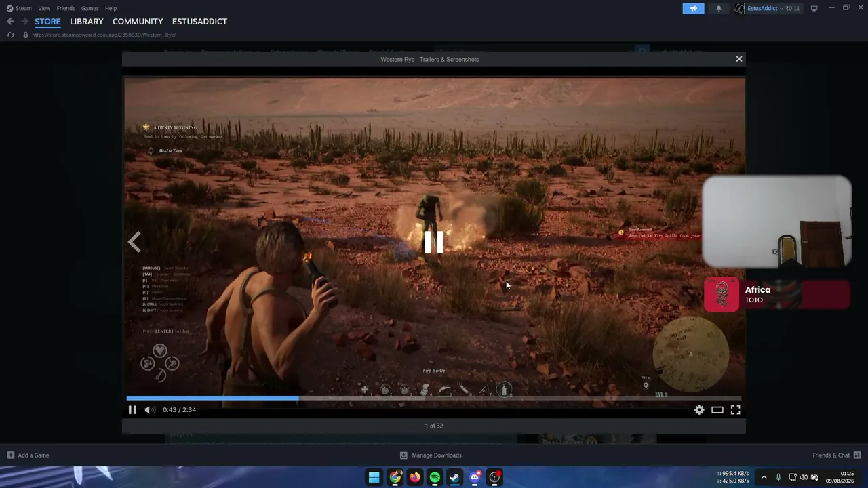Launch Firefox from the taskbar

pos(414,477)
